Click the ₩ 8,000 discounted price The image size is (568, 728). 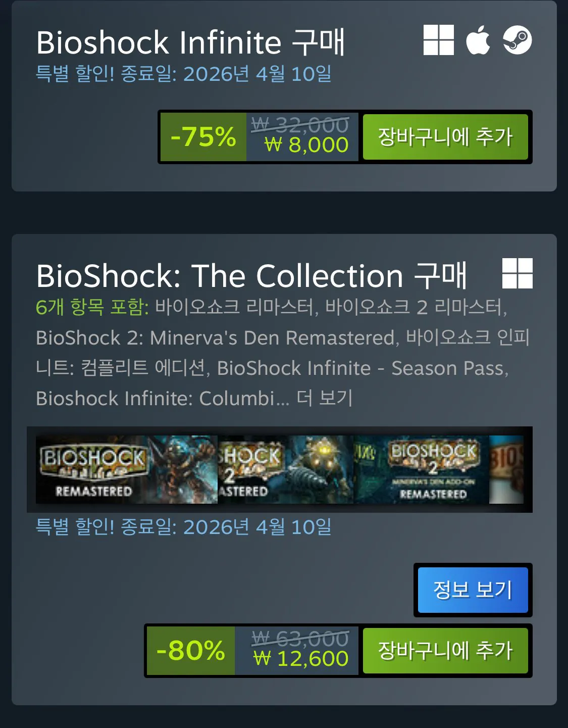(306, 145)
